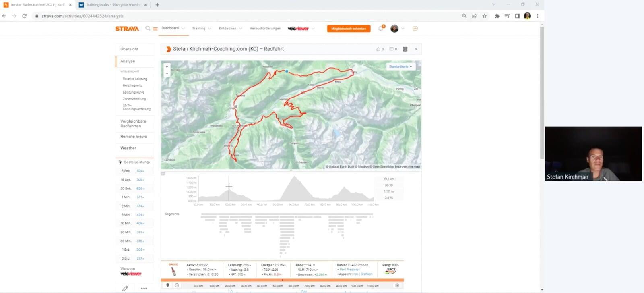Open Weather in sidebar

click(128, 148)
